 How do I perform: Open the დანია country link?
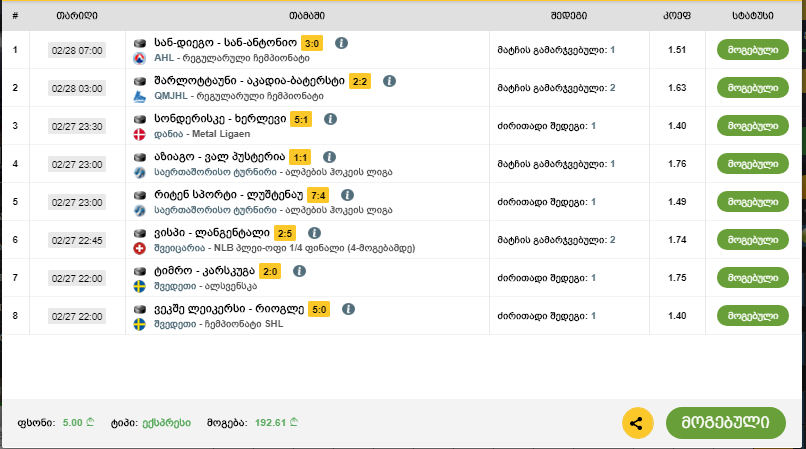pos(169,134)
